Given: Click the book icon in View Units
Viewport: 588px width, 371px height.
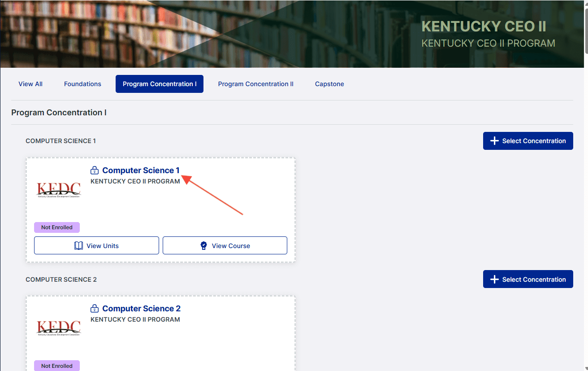Looking at the screenshot, I should click(79, 246).
